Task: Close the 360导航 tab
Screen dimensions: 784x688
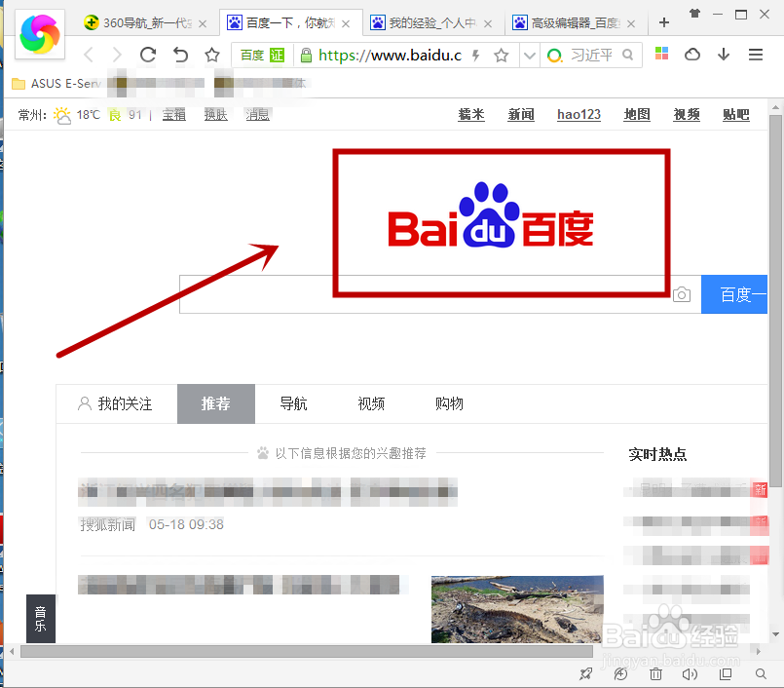Action: 203,23
